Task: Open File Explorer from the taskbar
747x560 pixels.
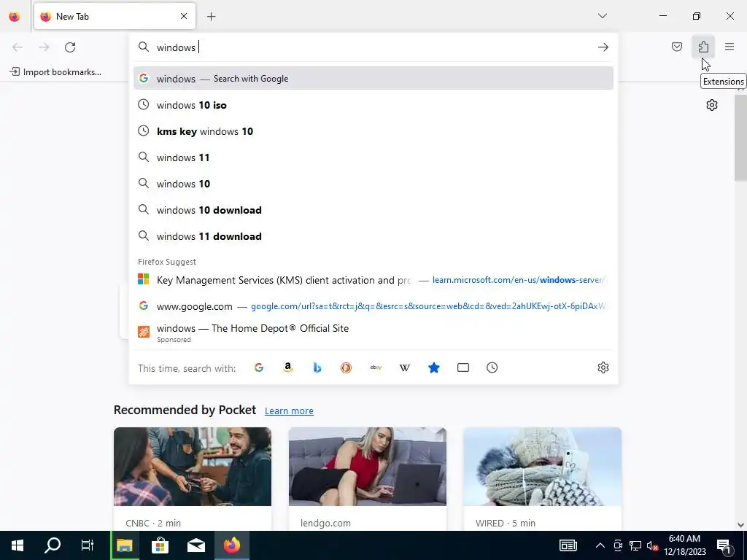Action: (124, 545)
